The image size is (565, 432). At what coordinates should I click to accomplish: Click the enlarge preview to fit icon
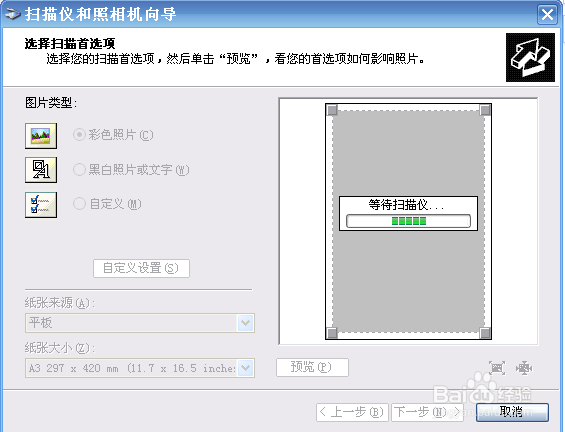(497, 368)
